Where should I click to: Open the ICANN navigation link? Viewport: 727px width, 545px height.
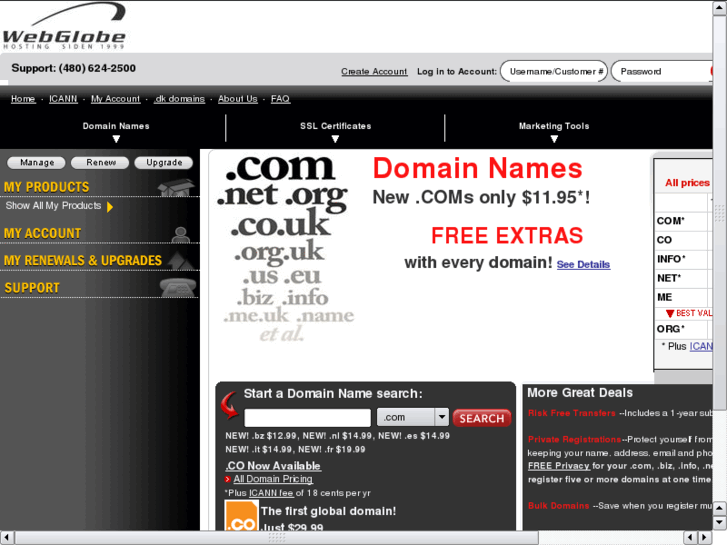click(64, 99)
